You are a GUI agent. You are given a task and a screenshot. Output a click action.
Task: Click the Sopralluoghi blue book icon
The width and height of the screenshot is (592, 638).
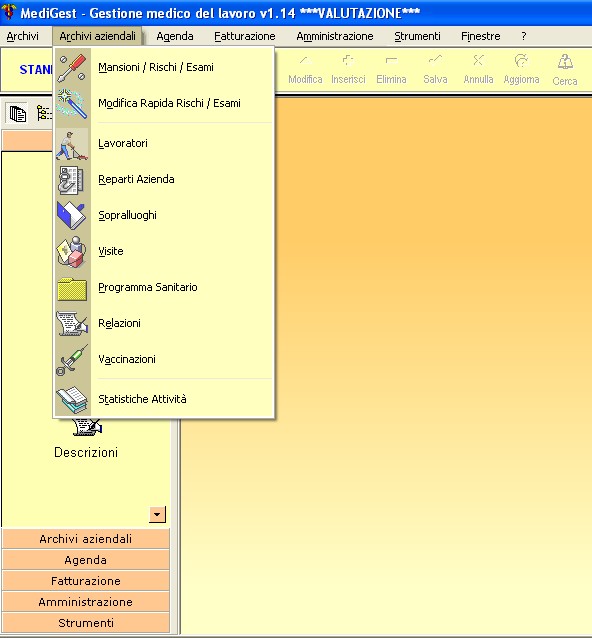coord(72,215)
